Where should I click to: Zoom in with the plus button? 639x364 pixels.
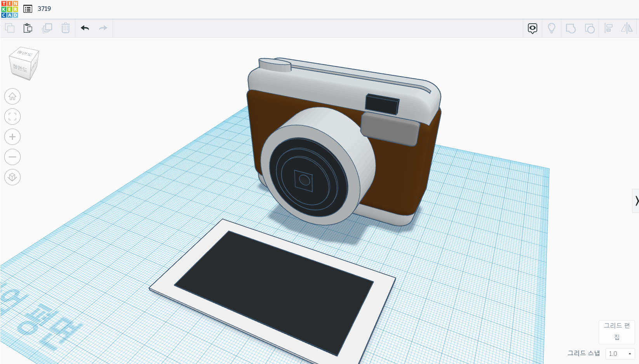pos(12,137)
